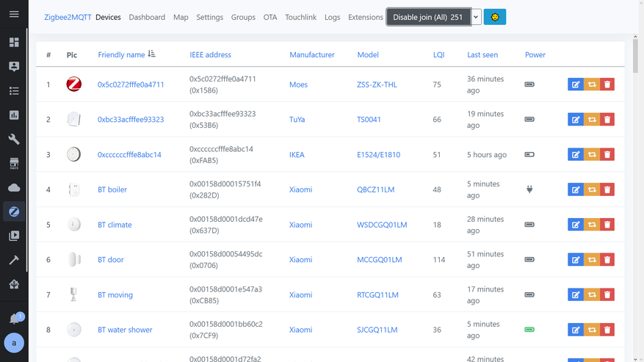Open the Logs tab
Image resolution: width=644 pixels, height=362 pixels.
pos(332,18)
